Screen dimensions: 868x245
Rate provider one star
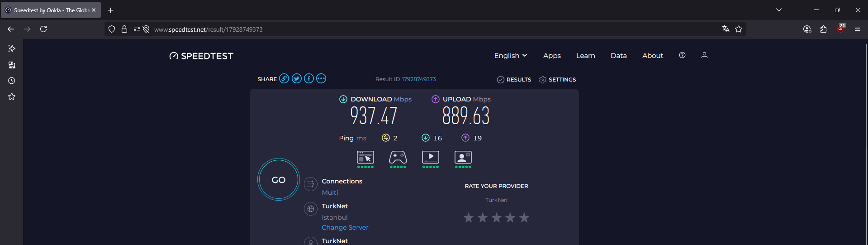(469, 218)
